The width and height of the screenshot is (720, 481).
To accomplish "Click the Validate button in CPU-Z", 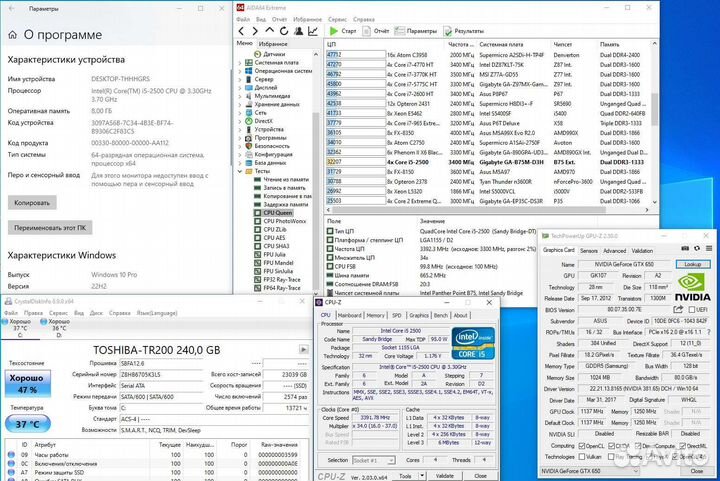I will (x=444, y=476).
